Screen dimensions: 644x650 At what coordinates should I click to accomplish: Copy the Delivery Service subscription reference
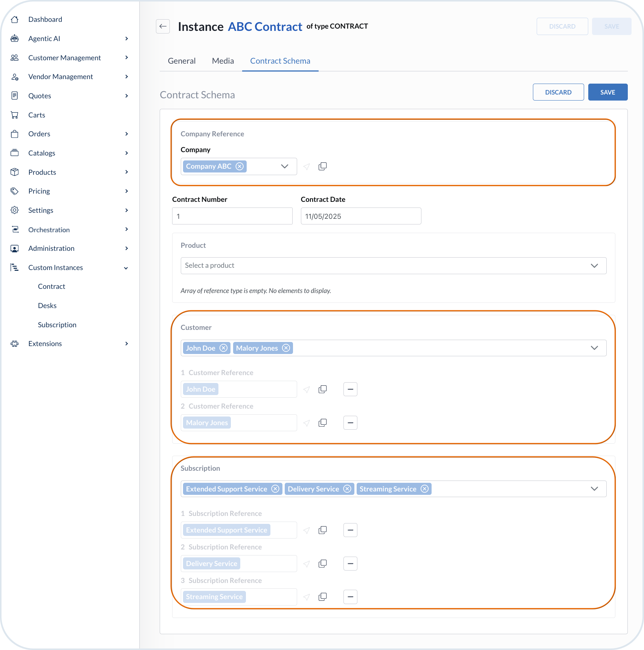pyautogui.click(x=322, y=564)
